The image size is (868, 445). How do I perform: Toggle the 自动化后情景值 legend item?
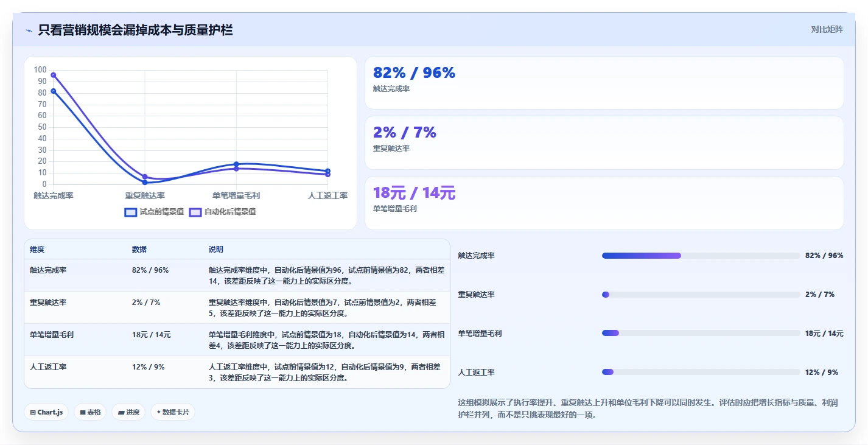click(222, 212)
